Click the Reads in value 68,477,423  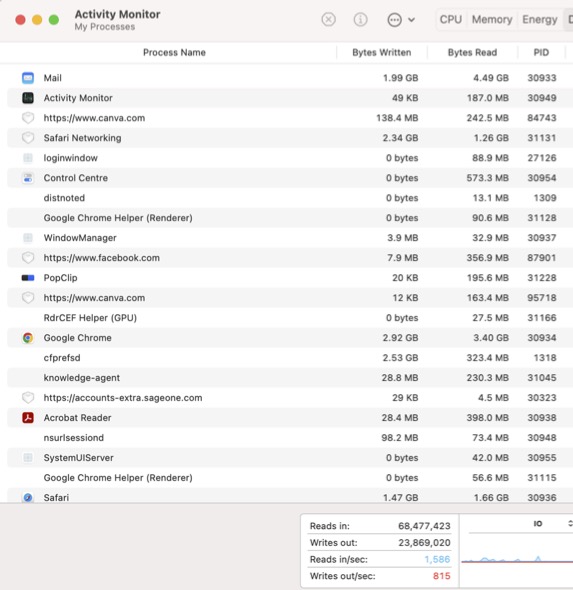(424, 526)
